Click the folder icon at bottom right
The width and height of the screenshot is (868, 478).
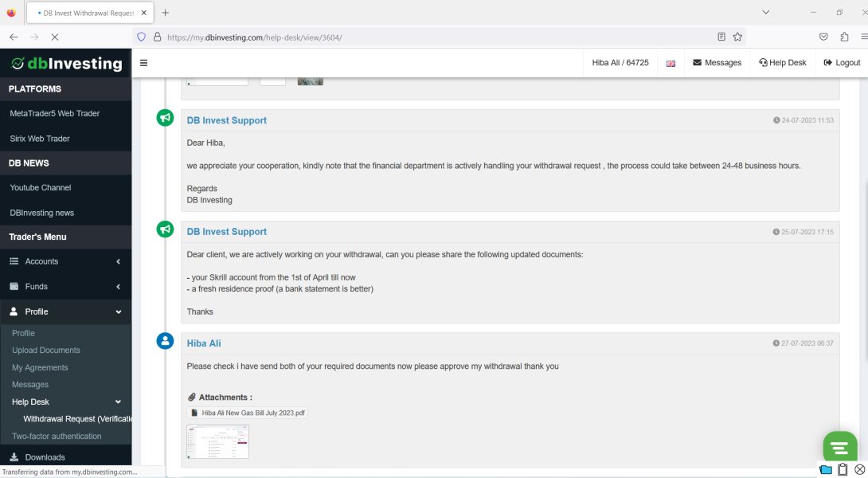point(825,470)
